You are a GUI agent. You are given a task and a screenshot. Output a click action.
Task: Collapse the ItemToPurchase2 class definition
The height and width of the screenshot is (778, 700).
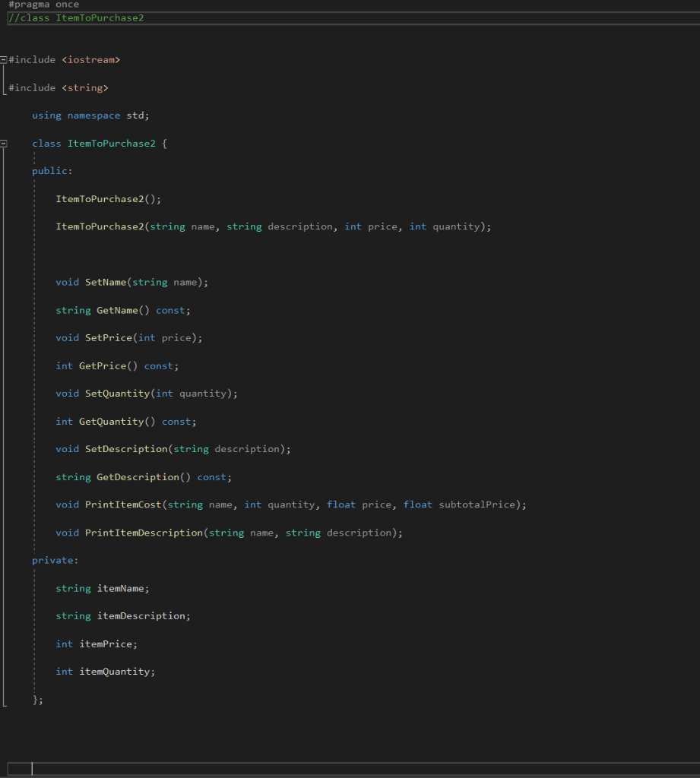[x=4, y=143]
